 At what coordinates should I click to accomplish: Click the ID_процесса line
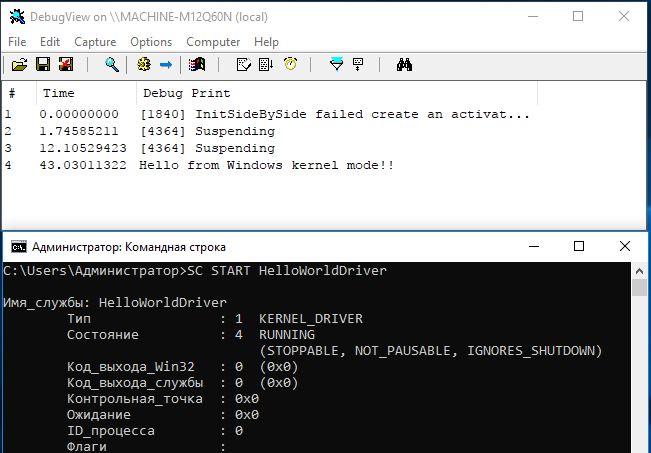[155, 431]
